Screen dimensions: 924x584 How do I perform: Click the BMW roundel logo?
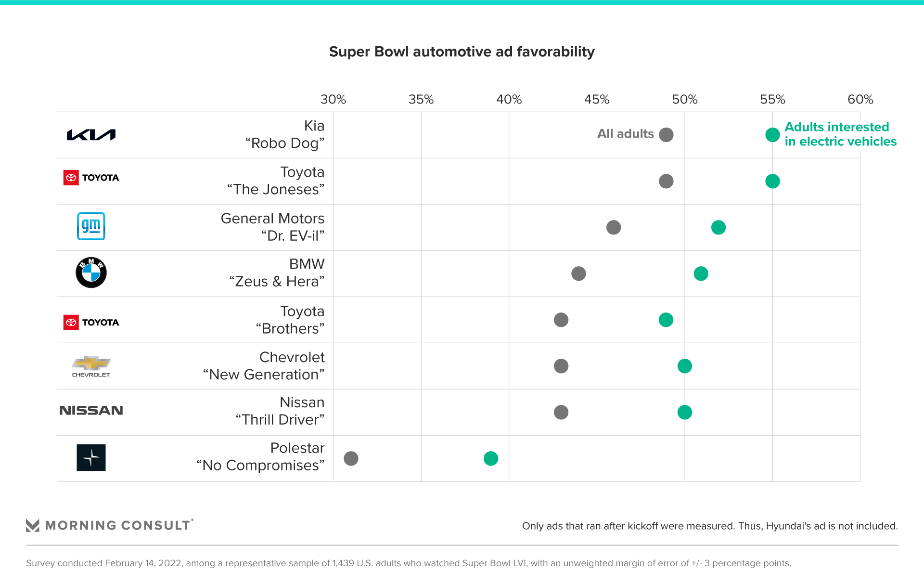(x=91, y=273)
